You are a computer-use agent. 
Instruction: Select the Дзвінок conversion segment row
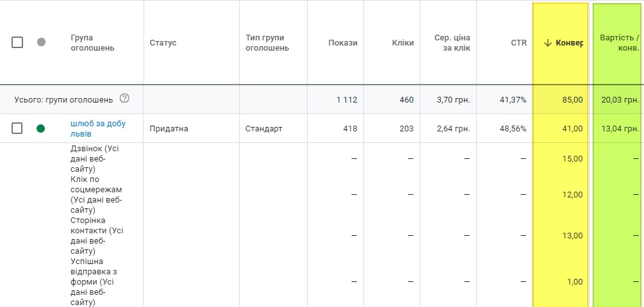click(x=95, y=158)
